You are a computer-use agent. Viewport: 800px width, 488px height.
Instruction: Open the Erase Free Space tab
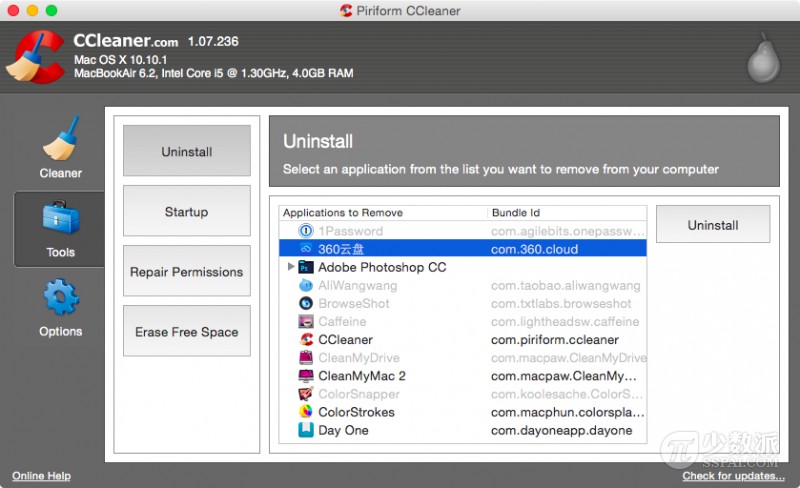pos(187,331)
